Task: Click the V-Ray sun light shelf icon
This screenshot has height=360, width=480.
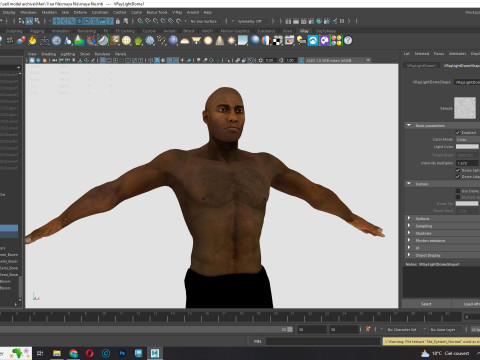Action: tap(231, 41)
